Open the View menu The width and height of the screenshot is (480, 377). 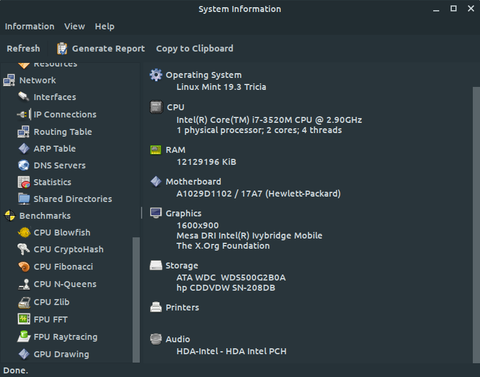pyautogui.click(x=75, y=26)
